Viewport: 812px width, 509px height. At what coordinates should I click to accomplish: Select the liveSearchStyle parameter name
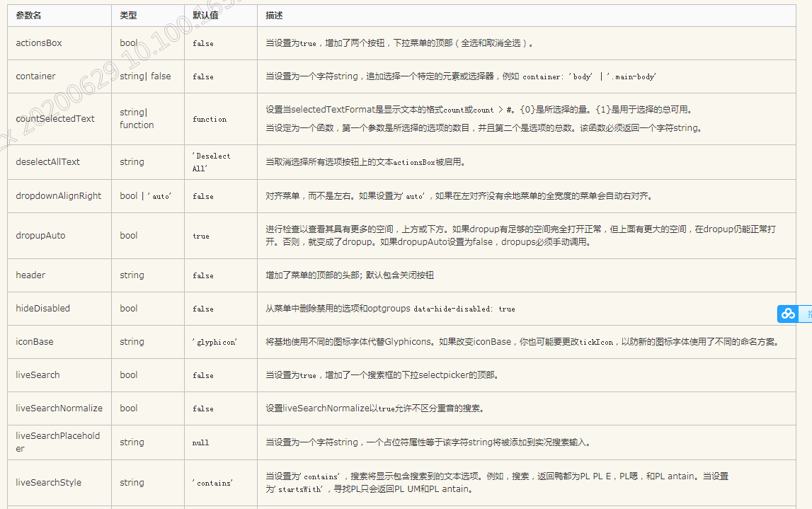point(47,482)
